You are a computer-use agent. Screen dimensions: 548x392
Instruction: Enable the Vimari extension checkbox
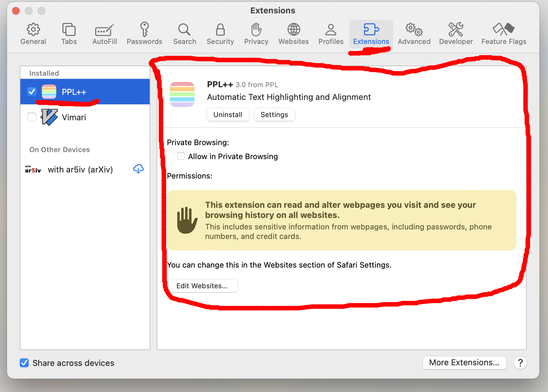tap(32, 117)
